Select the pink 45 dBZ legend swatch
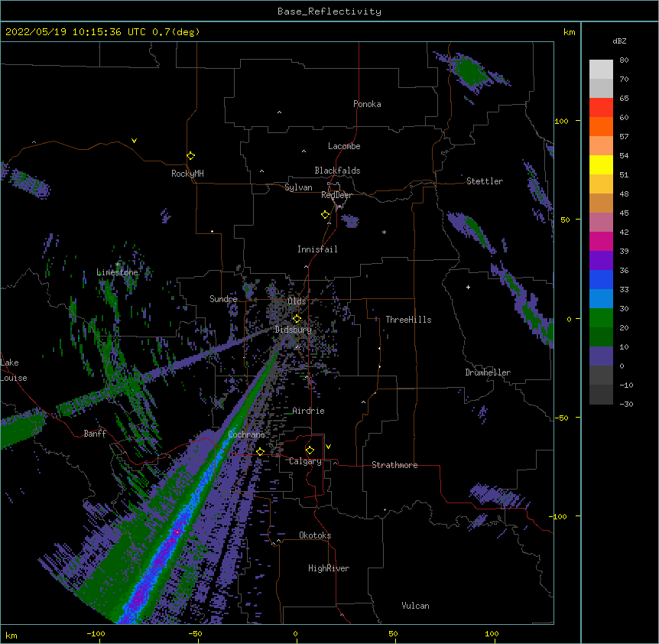Viewport: 659px width, 644px height. (601, 223)
